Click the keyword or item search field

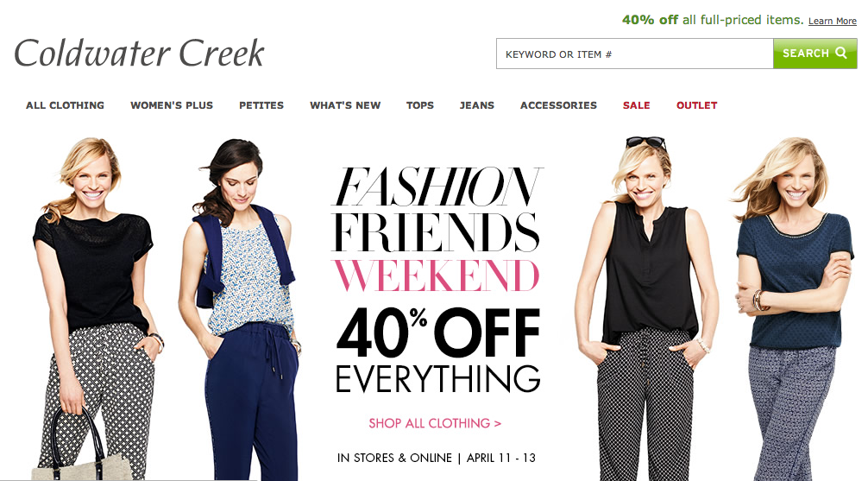(635, 54)
